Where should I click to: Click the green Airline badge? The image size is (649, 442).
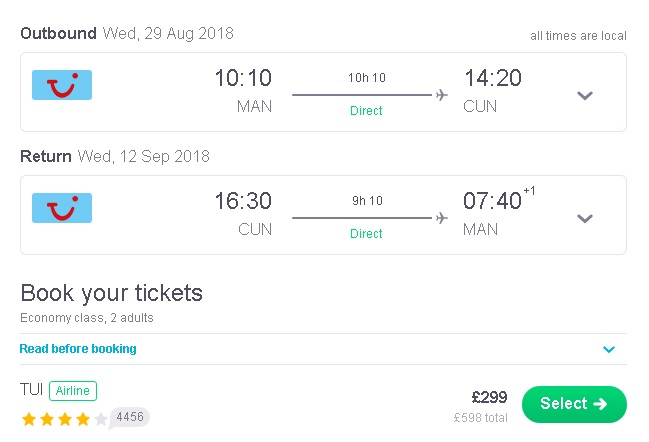click(x=73, y=391)
